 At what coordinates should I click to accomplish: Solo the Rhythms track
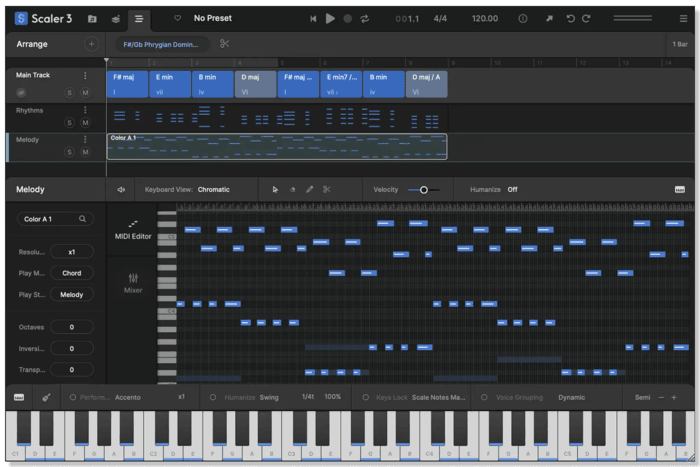pyautogui.click(x=70, y=122)
